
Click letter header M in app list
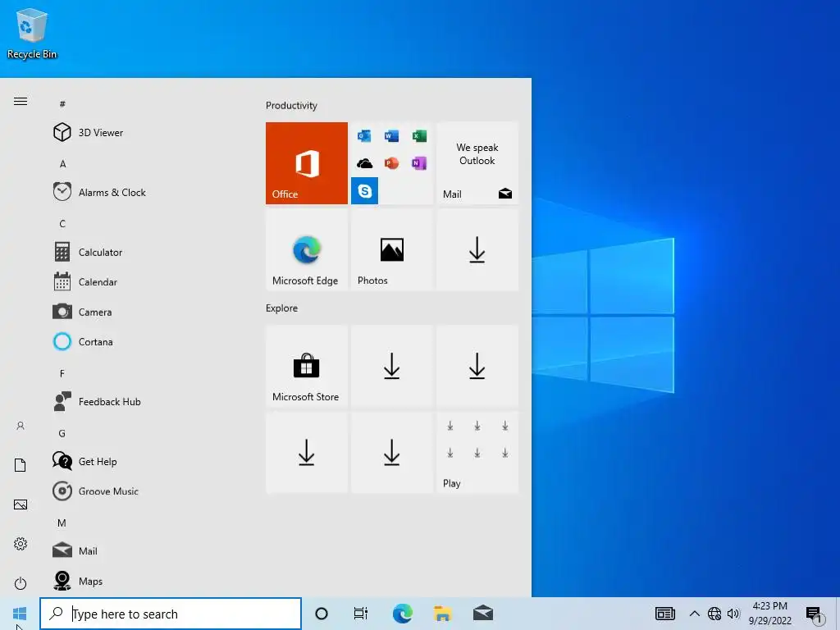[62, 523]
